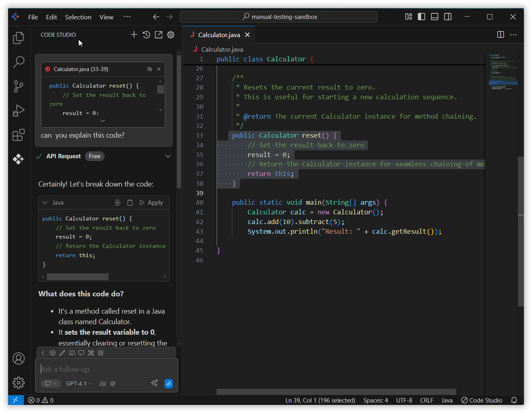Open the File menu
The image size is (532, 413).
pyautogui.click(x=33, y=17)
